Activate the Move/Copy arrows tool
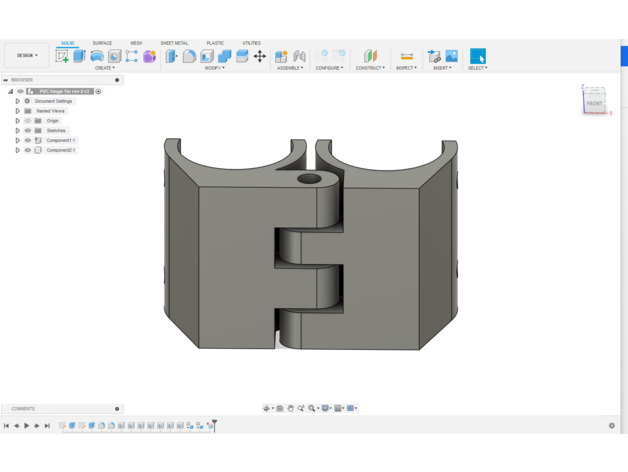 [260, 57]
